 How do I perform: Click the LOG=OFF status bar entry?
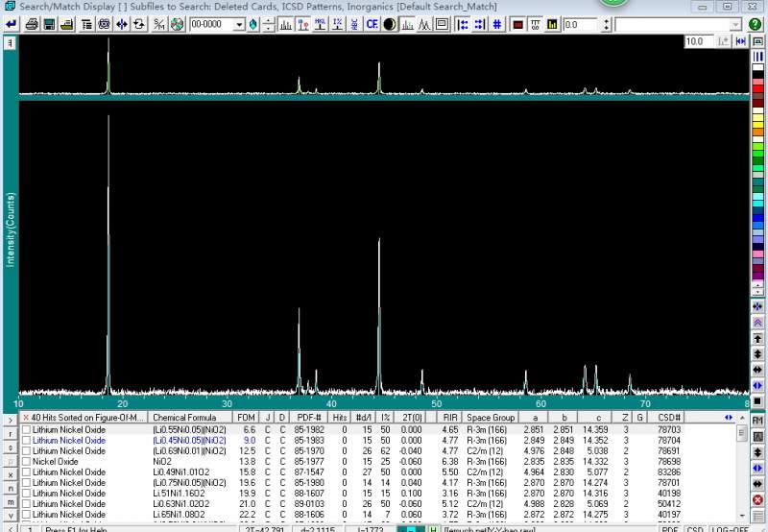click(731, 529)
